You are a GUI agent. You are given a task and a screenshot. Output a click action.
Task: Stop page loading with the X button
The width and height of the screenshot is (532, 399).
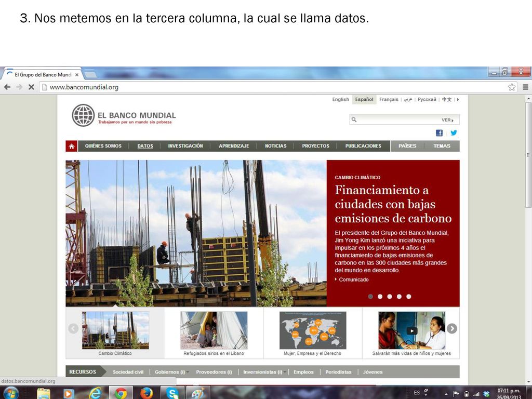point(31,87)
